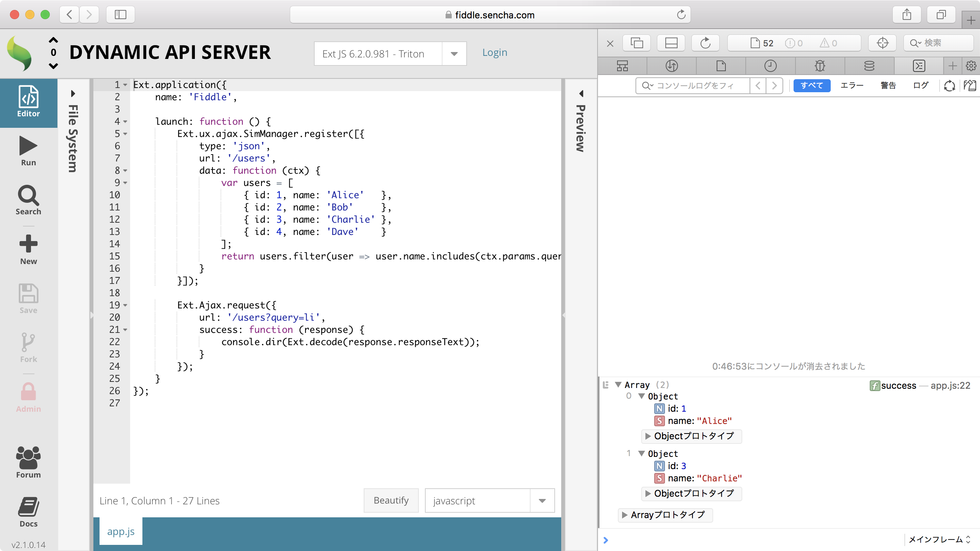
Task: Switch to the app.js tab
Action: [x=121, y=531]
